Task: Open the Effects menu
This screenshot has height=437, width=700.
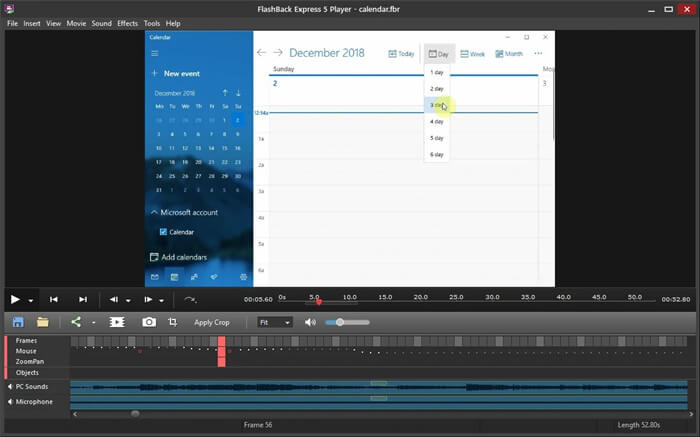Action: coord(127,23)
